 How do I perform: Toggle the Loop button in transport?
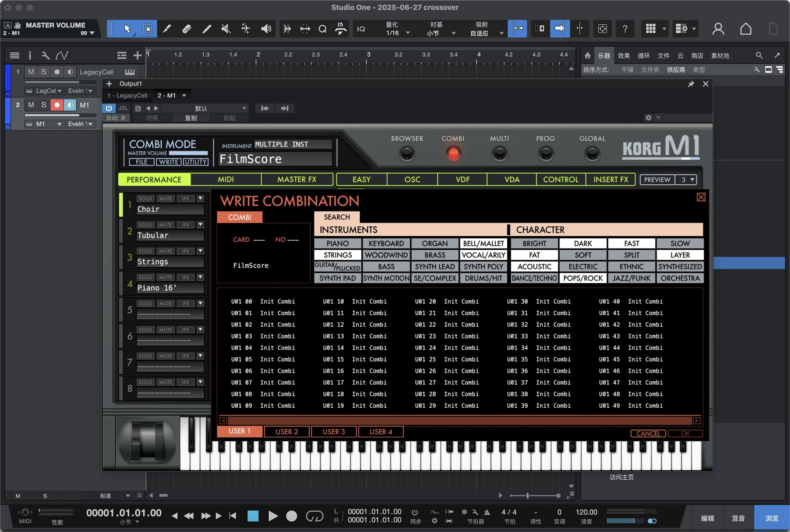coord(314,516)
